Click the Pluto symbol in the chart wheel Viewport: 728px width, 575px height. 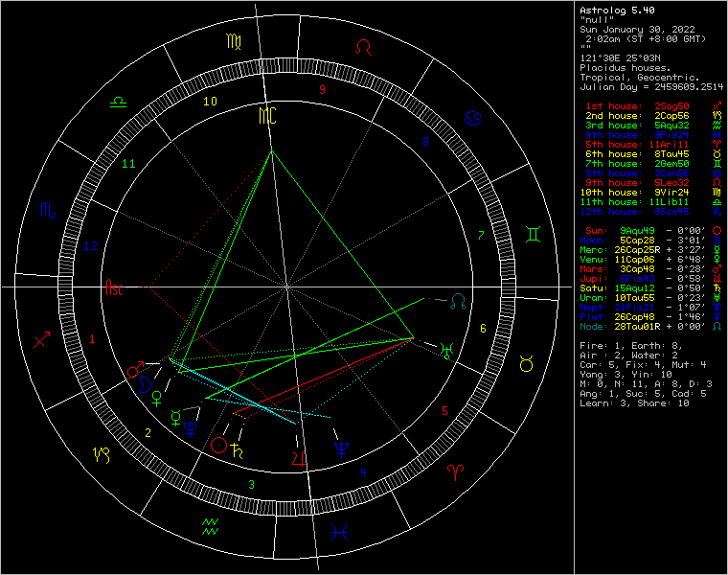point(191,428)
